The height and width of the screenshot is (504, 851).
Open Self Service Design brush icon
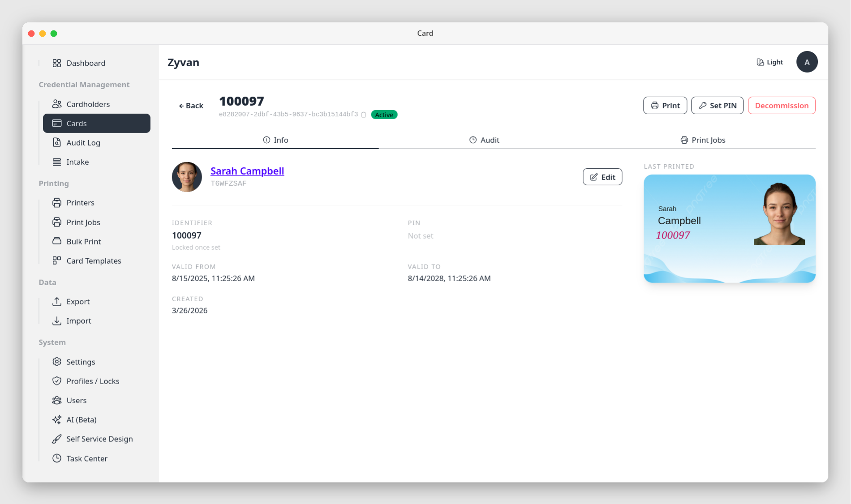[x=57, y=439]
